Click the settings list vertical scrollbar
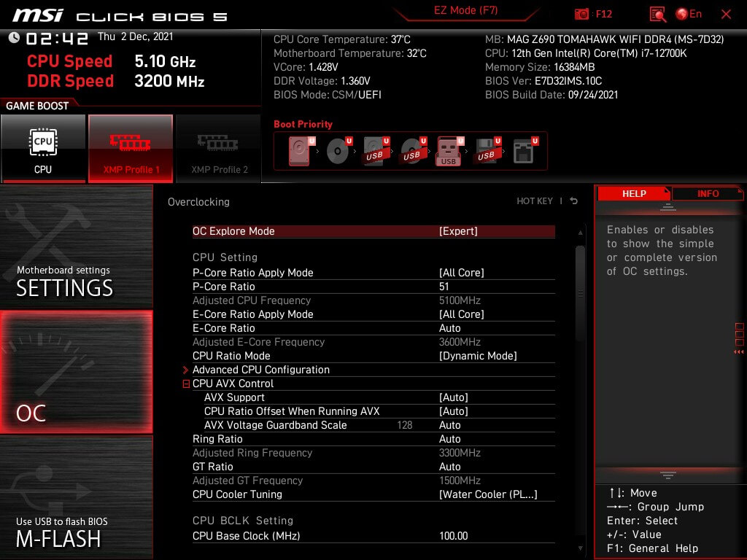This screenshot has height=560, width=747. click(580, 292)
